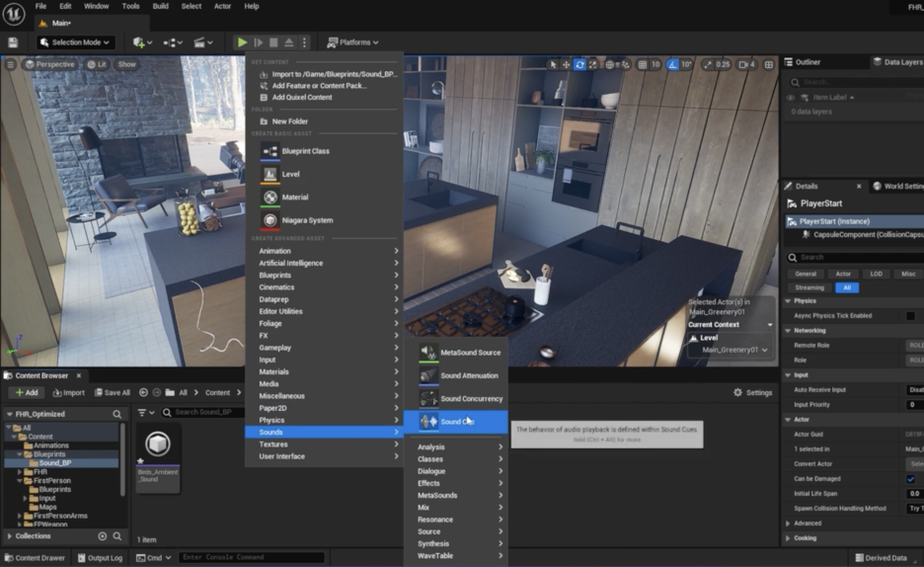Toggle Can be Damaged checkbox

coord(910,478)
